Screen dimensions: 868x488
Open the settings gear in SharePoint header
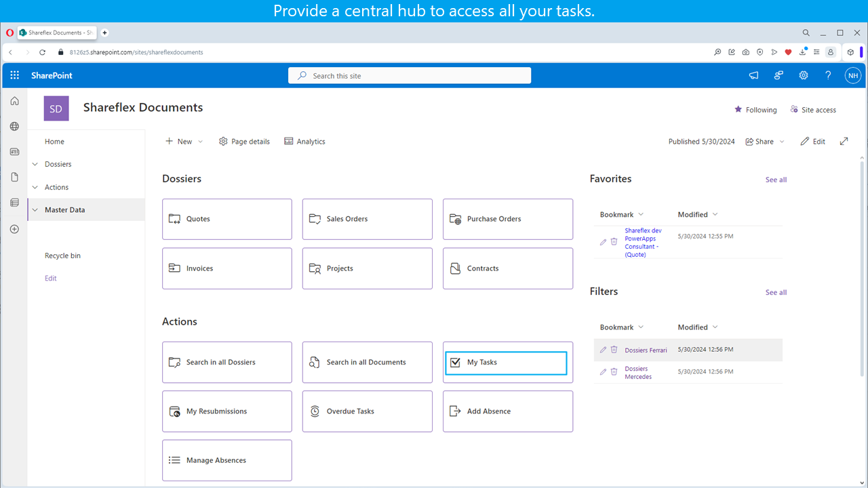click(x=803, y=75)
